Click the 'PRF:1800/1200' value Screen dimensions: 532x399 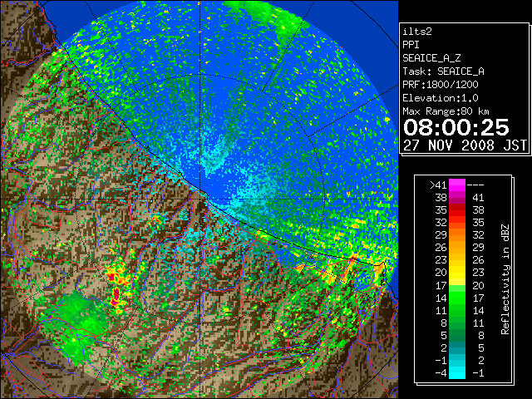click(x=441, y=85)
